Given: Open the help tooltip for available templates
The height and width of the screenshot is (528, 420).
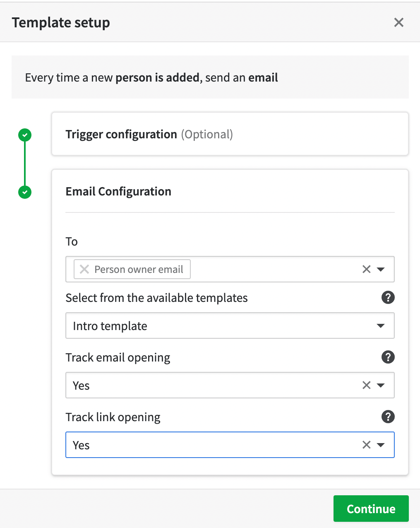Looking at the screenshot, I should 388,297.
